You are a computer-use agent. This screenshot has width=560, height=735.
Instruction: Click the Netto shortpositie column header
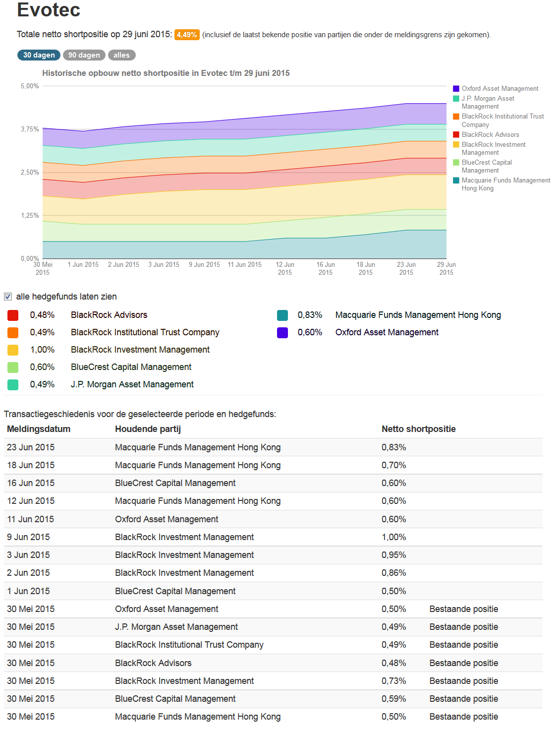click(x=418, y=429)
